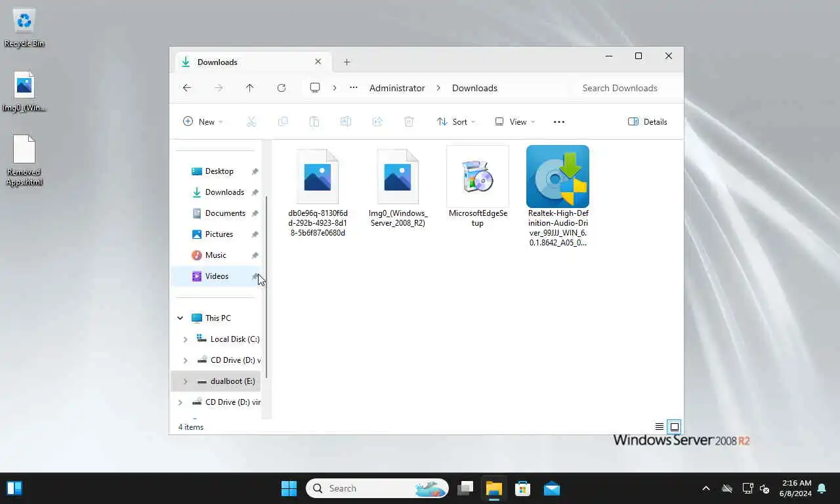This screenshot has height=504, width=840.
Task: Expand Local Disk (C:) node
Action: pos(185,339)
